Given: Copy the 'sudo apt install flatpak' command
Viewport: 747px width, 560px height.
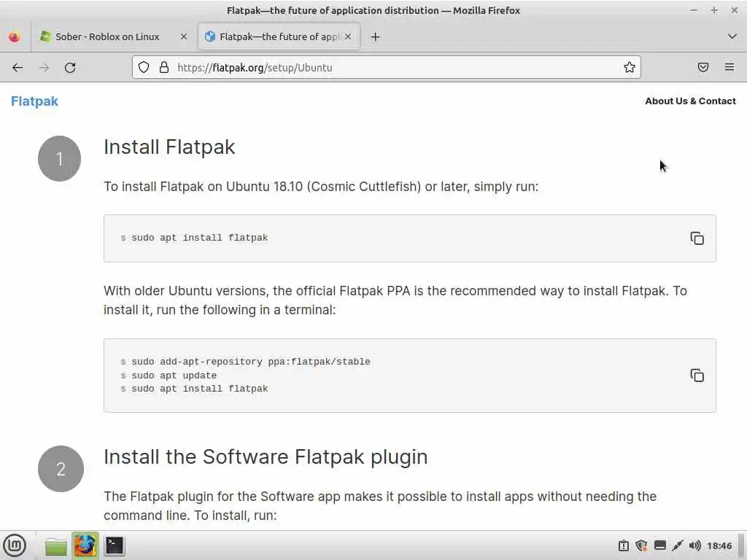Looking at the screenshot, I should coord(697,238).
